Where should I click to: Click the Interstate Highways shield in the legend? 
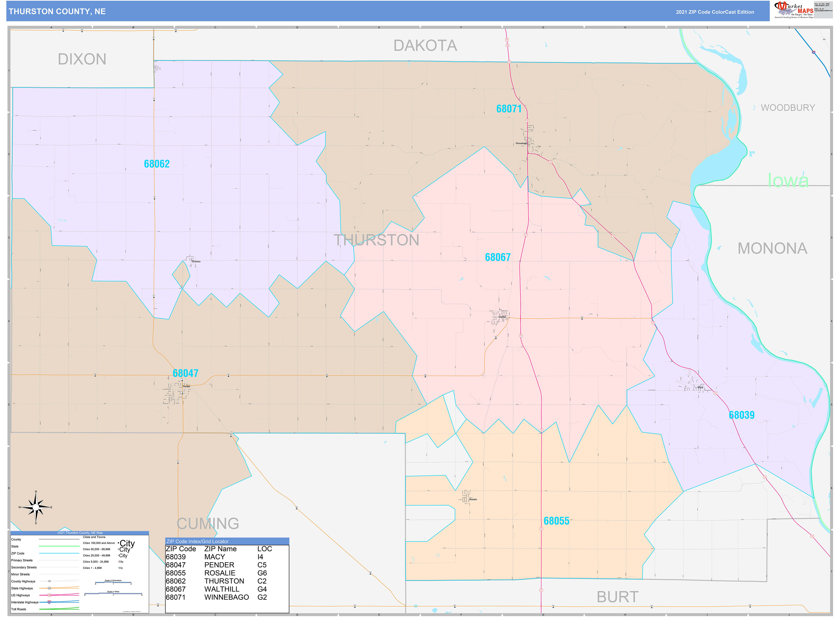(x=49, y=603)
